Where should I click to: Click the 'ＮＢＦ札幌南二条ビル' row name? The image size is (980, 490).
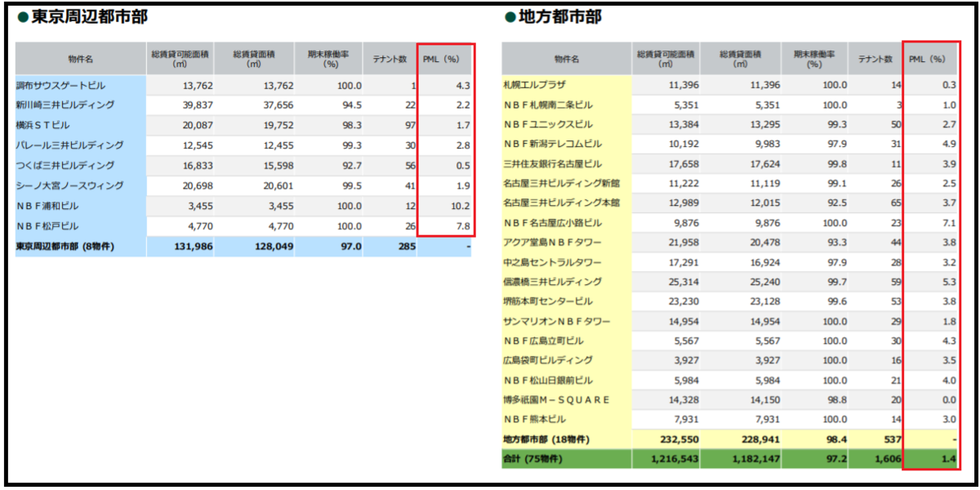pyautogui.click(x=549, y=105)
